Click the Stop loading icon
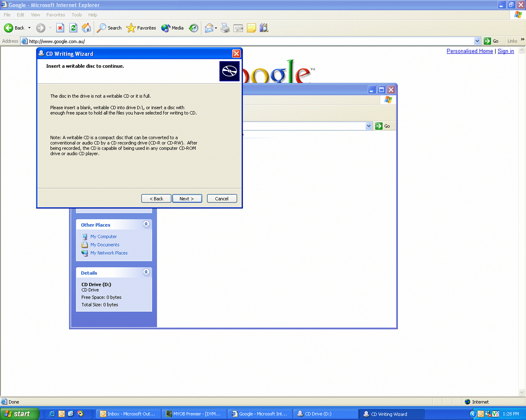 pyautogui.click(x=60, y=28)
